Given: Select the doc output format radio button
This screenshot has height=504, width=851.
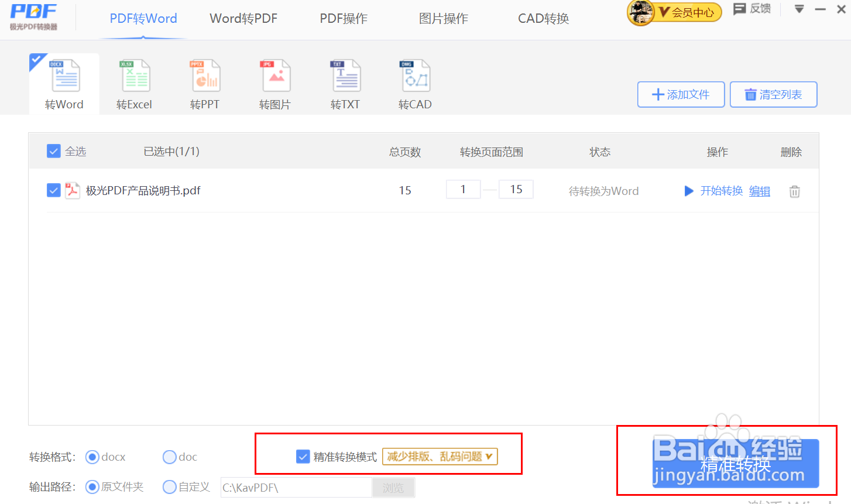Looking at the screenshot, I should click(169, 457).
